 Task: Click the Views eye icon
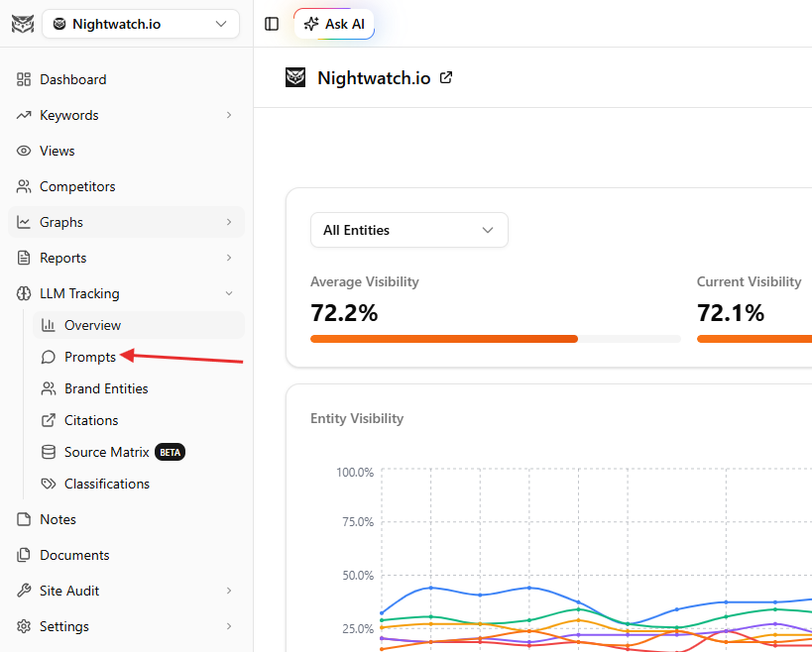(24, 151)
